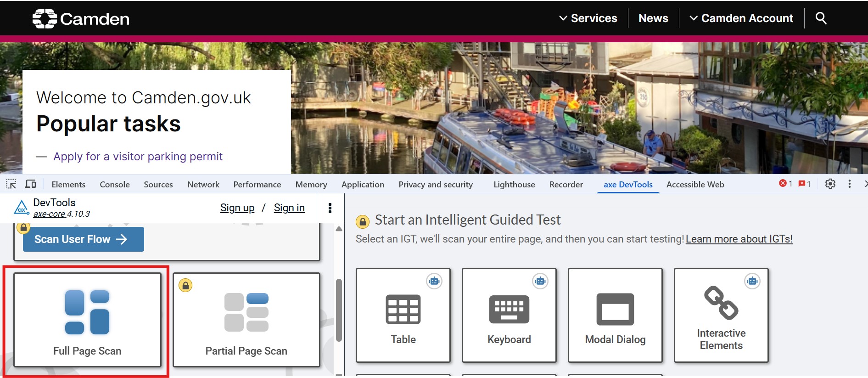Image resolution: width=868 pixels, height=378 pixels.
Task: Click the red error count indicator
Action: (x=785, y=184)
